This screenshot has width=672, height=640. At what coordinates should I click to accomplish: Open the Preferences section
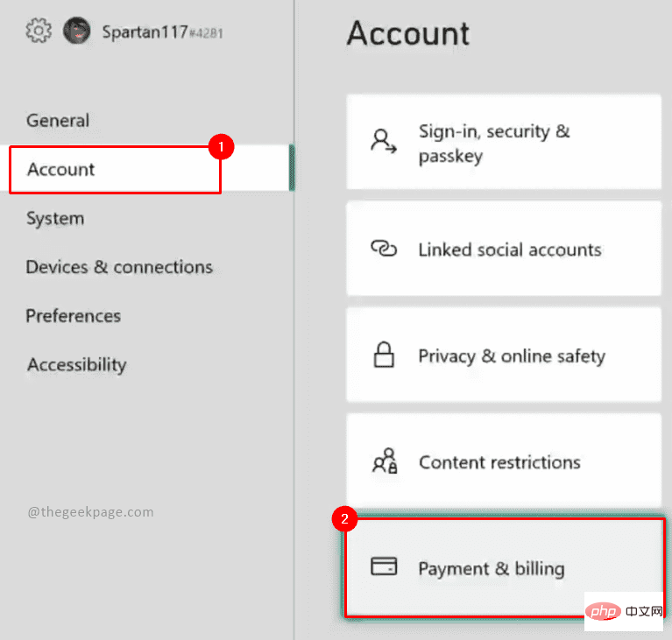74,316
